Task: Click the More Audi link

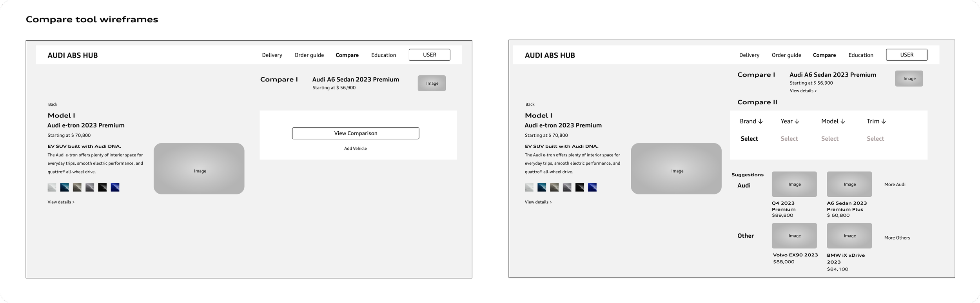Action: click(x=895, y=185)
